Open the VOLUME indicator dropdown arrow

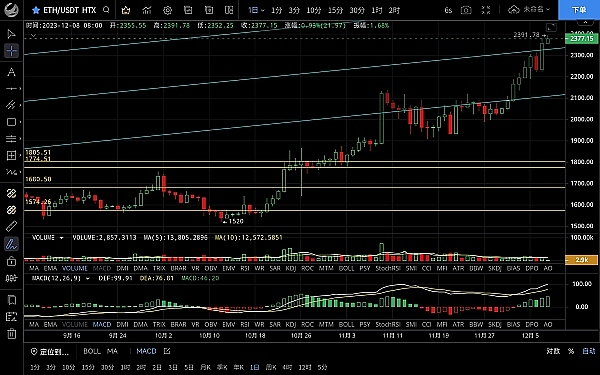pyautogui.click(x=61, y=238)
